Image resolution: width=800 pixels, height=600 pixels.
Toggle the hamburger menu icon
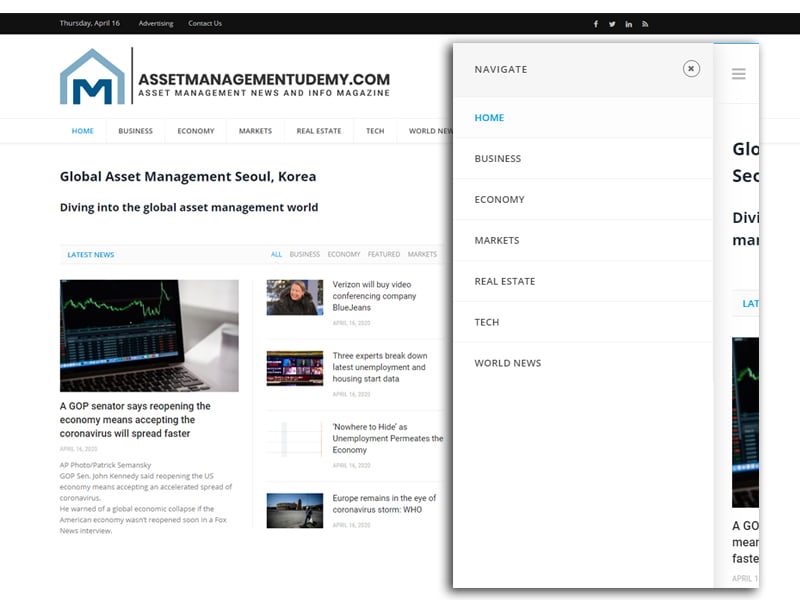[738, 74]
